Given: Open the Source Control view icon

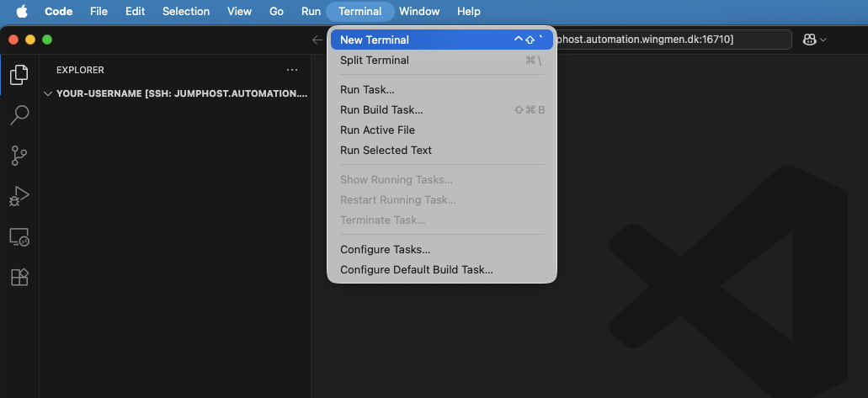Looking at the screenshot, I should coord(19,155).
